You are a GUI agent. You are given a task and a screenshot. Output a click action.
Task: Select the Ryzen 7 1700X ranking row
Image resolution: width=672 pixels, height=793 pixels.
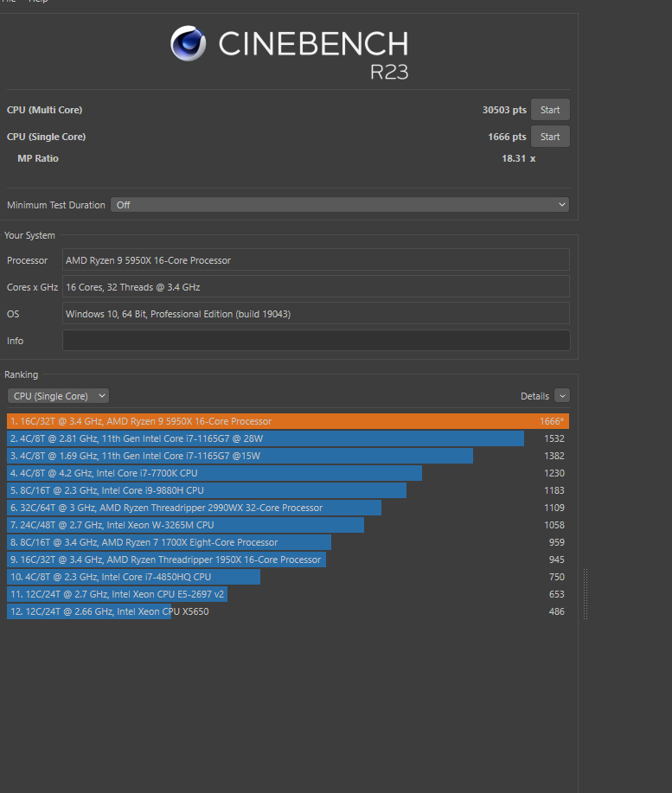(x=288, y=542)
